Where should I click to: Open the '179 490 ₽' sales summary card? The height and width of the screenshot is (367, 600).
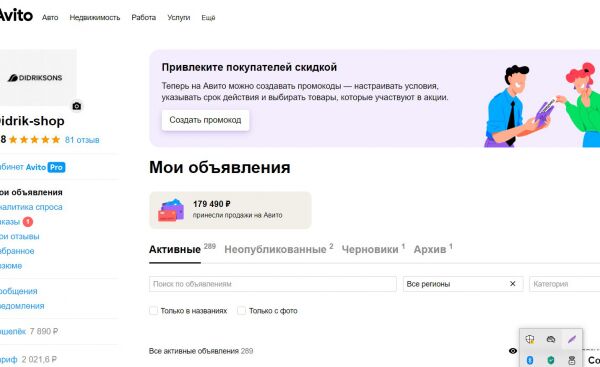pyautogui.click(x=230, y=210)
